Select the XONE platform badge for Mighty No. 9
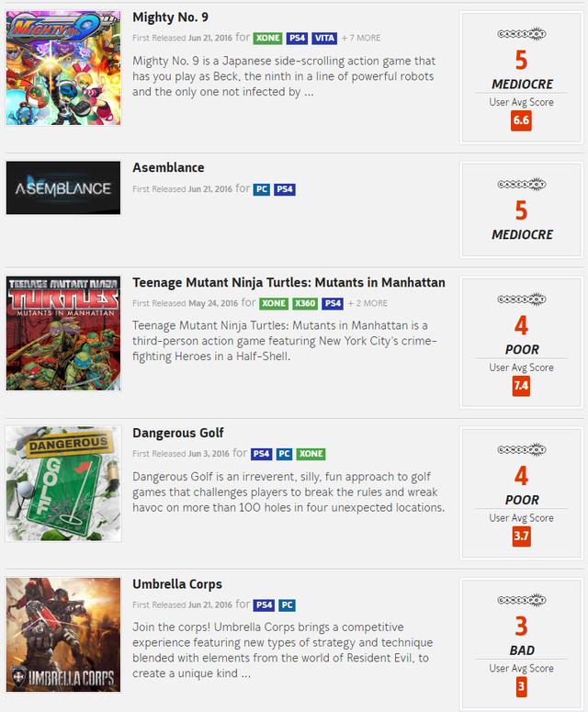 pyautogui.click(x=267, y=39)
